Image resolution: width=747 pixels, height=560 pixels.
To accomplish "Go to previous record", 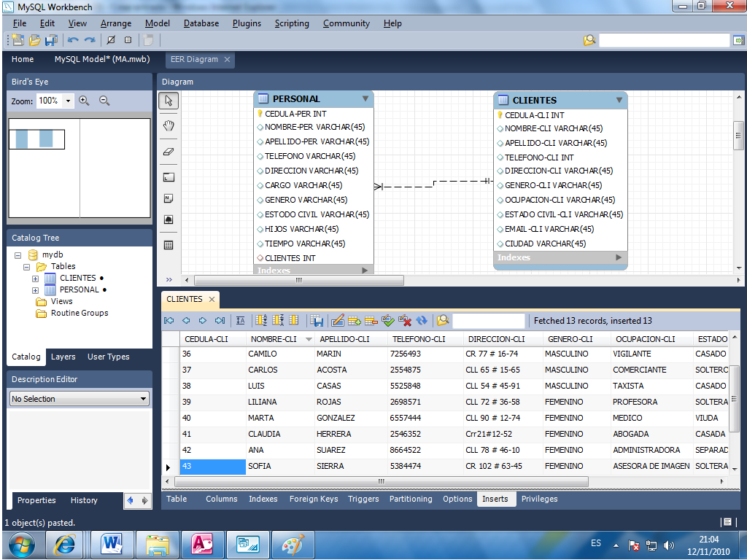I will 186,321.
